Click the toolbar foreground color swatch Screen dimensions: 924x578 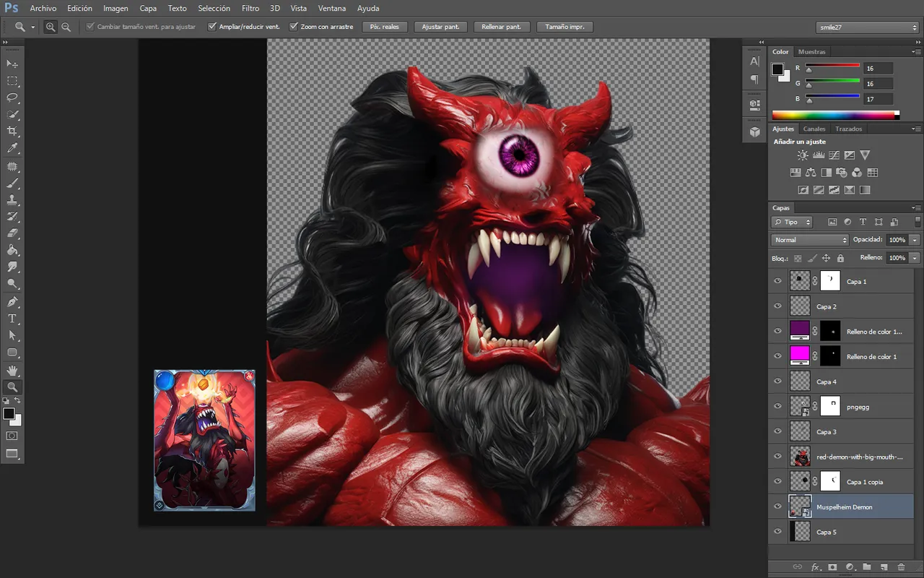(9, 414)
